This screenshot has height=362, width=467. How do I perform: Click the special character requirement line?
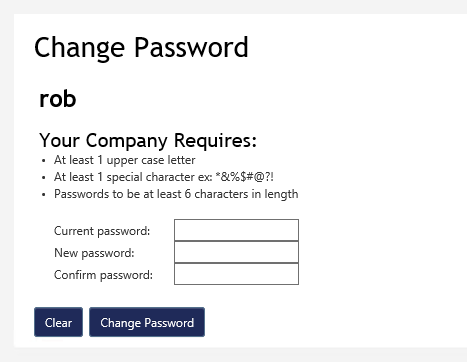coord(164,177)
